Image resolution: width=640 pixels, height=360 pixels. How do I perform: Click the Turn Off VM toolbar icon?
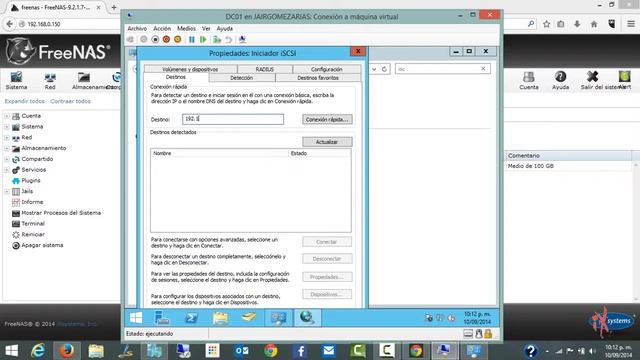(x=155, y=40)
